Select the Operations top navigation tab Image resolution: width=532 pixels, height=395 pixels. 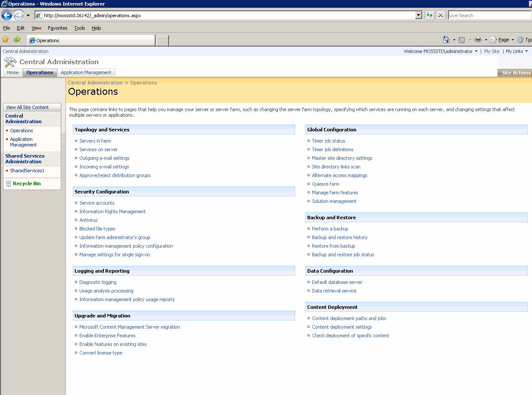[x=40, y=72]
